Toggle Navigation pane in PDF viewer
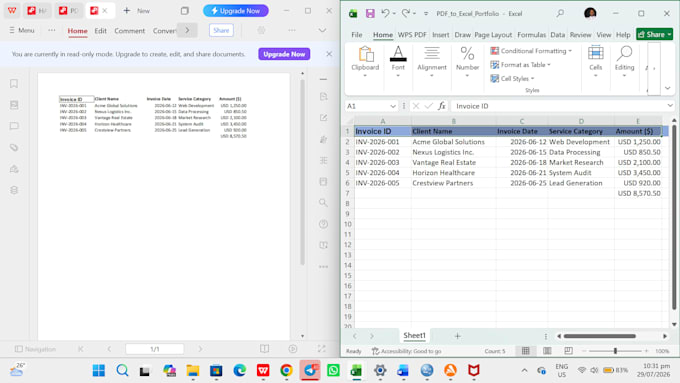Viewport: 680px width, 383px height. [x=36, y=349]
